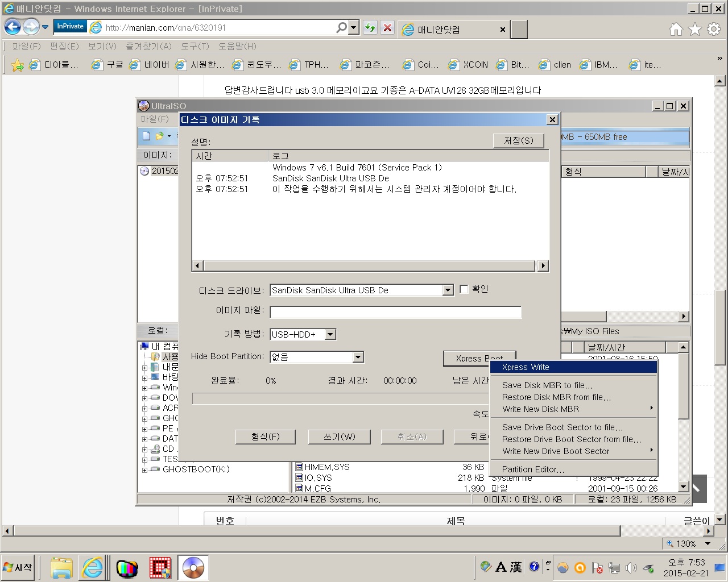The height and width of the screenshot is (582, 728).
Task: Select Restore Drive Boot Sector from file
Action: click(x=573, y=439)
